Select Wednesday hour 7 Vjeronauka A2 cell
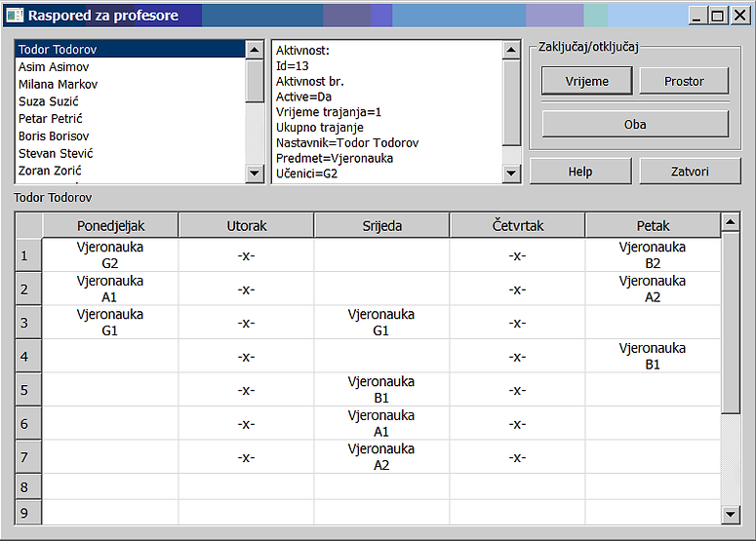Screen dimensions: 756x541 pos(381,457)
